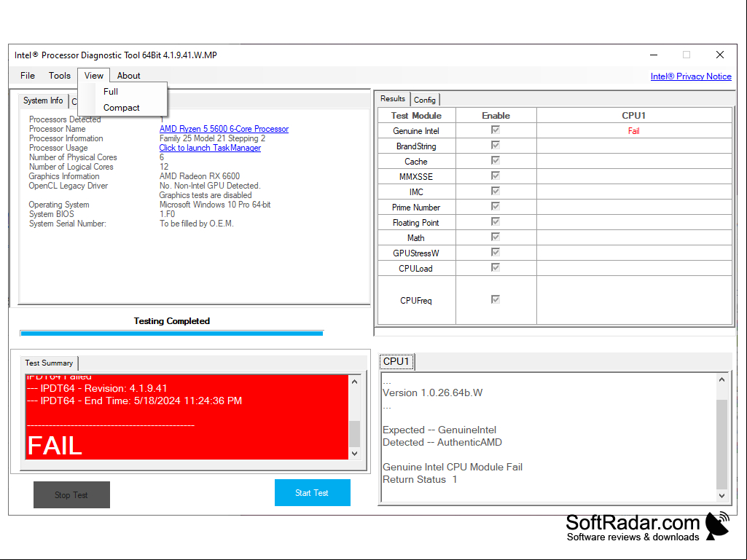Click the CPUFreq module name

point(416,301)
